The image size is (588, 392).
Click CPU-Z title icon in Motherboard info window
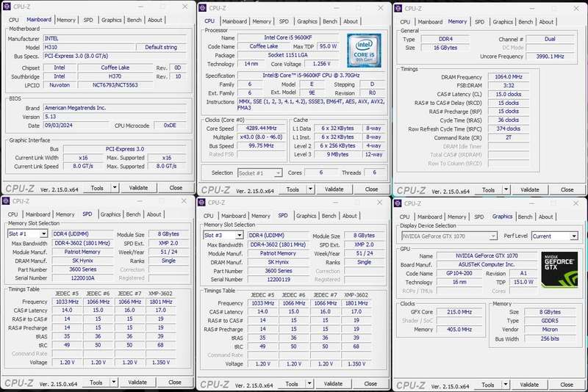(7, 7)
